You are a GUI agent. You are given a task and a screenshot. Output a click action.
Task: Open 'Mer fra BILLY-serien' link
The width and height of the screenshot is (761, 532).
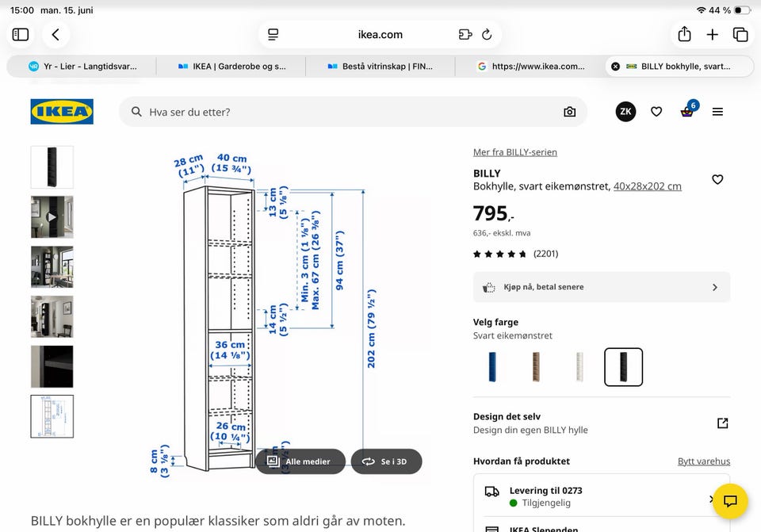point(515,152)
